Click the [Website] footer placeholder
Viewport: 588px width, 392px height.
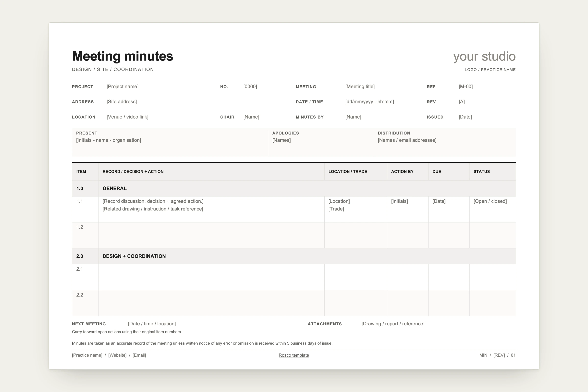click(x=117, y=355)
